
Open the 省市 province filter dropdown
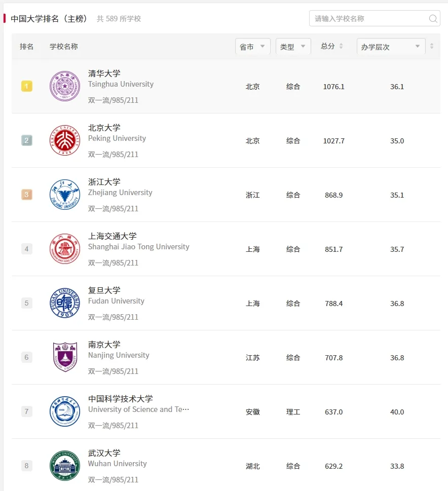pyautogui.click(x=252, y=47)
